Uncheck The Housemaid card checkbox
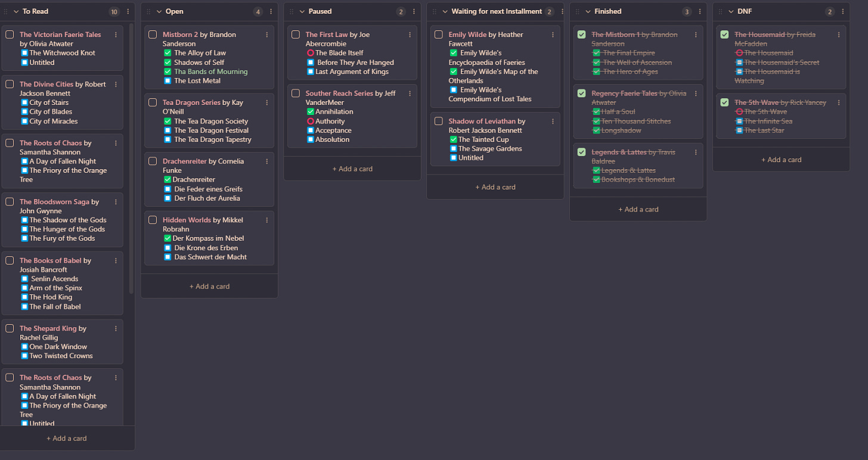868x460 pixels. tap(724, 35)
